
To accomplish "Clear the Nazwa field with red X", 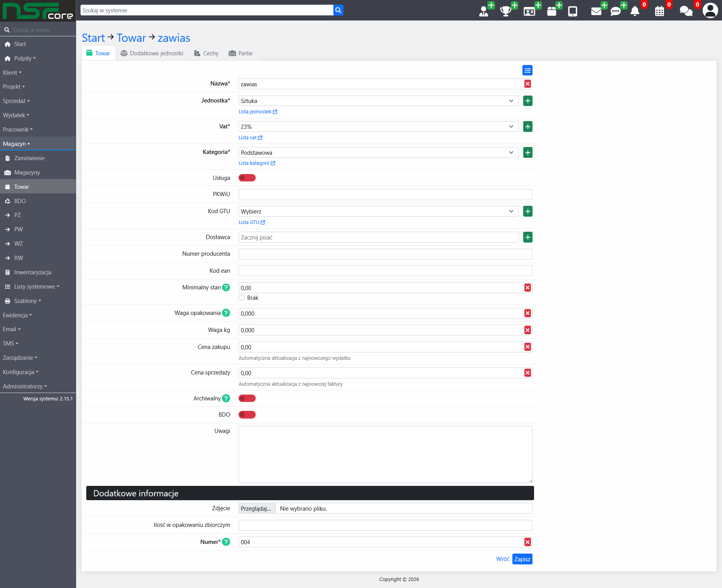I will coord(527,84).
